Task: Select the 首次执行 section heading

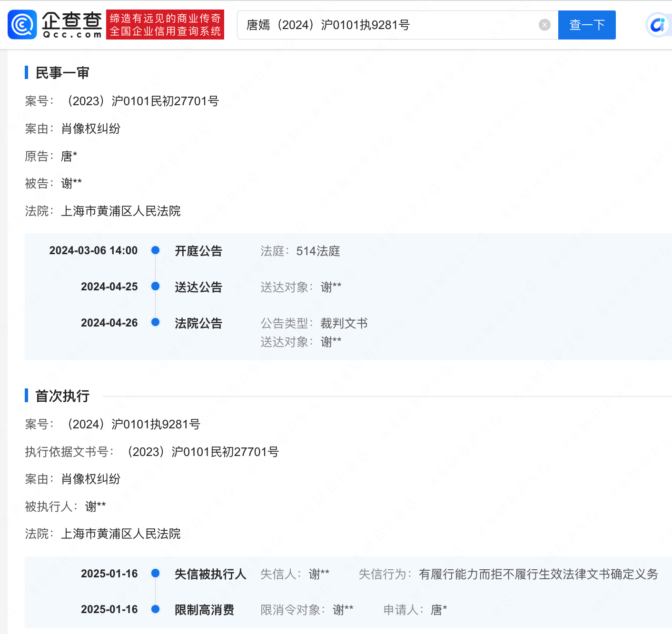Action: tap(62, 396)
